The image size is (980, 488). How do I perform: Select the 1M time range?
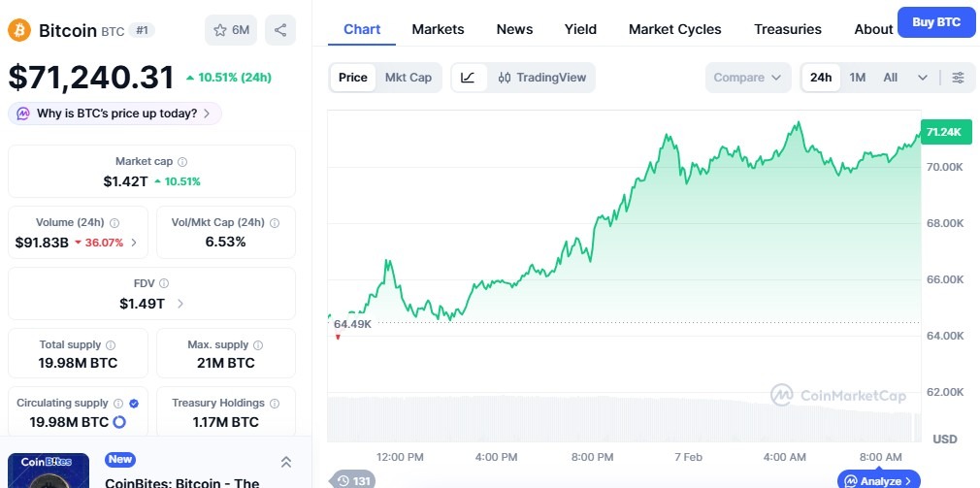(x=858, y=78)
